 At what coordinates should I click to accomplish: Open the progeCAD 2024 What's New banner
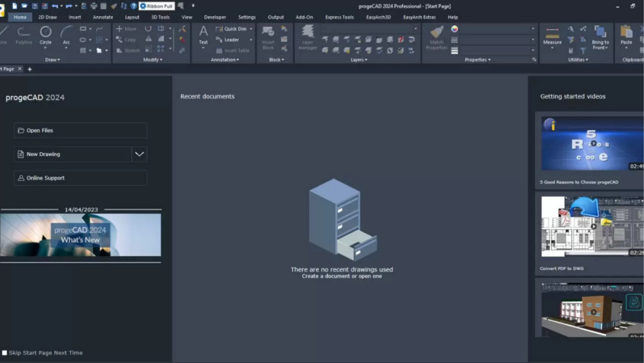tap(80, 235)
